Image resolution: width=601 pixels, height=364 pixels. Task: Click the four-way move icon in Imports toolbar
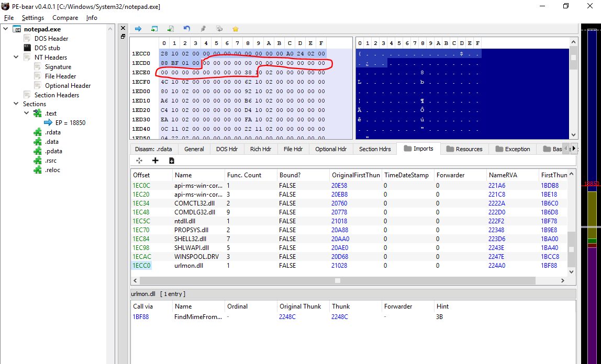click(139, 161)
